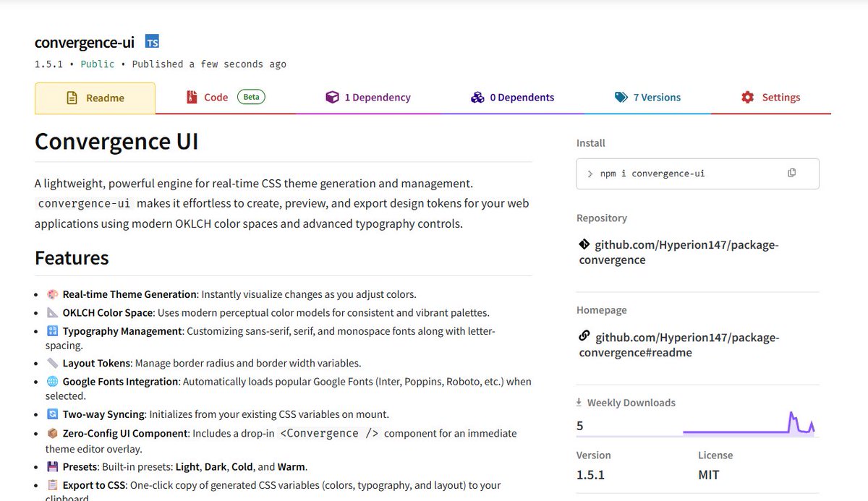
Task: Click the weekly downloads sparkline chart
Action: tap(749, 424)
